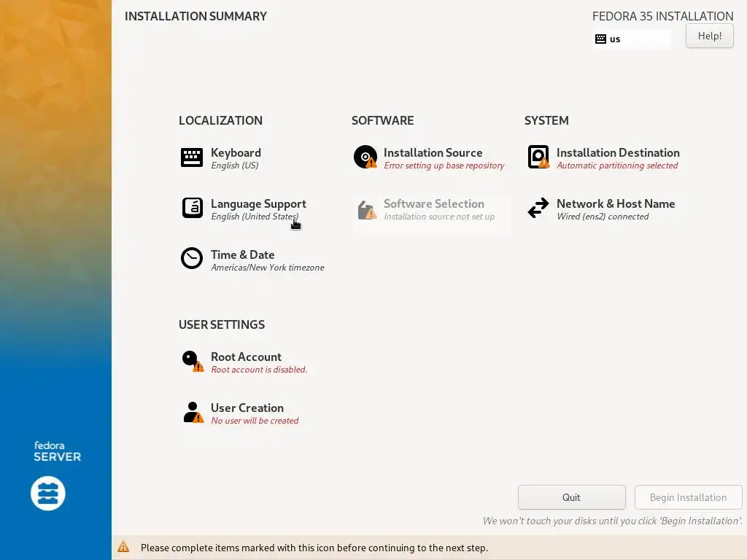Click the USER SETTINGS section heading
747x560 pixels.
pos(222,324)
